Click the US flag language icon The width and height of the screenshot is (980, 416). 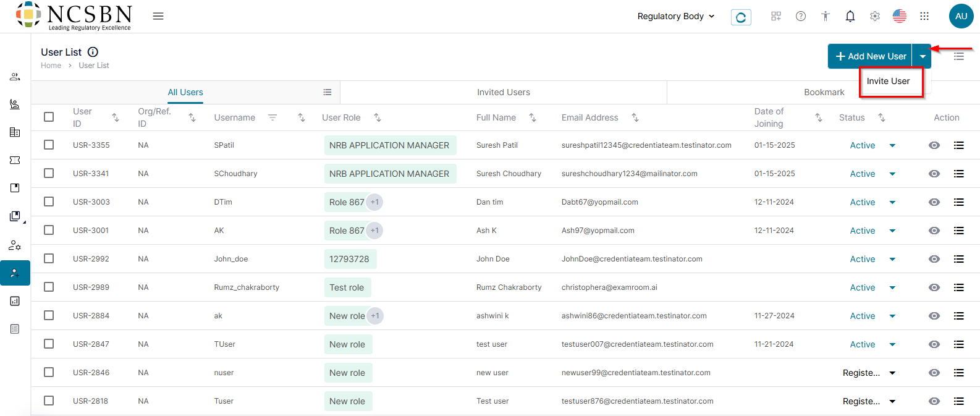(x=900, y=17)
